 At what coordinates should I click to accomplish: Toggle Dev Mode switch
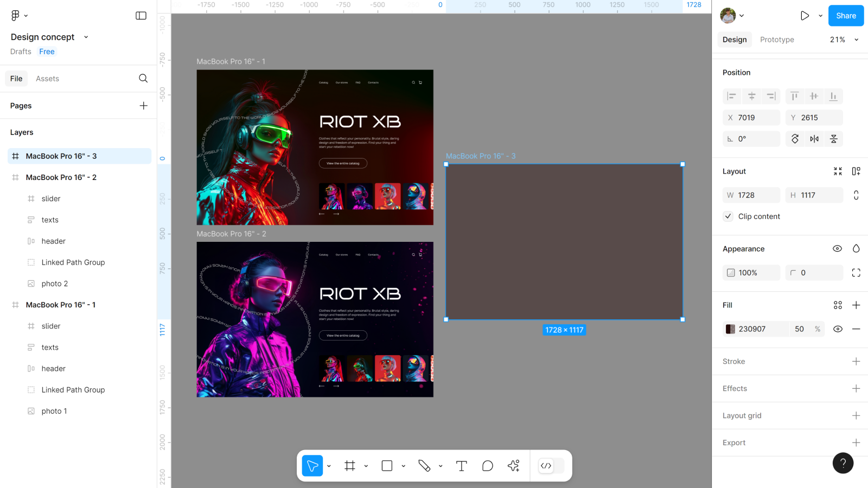(x=551, y=466)
